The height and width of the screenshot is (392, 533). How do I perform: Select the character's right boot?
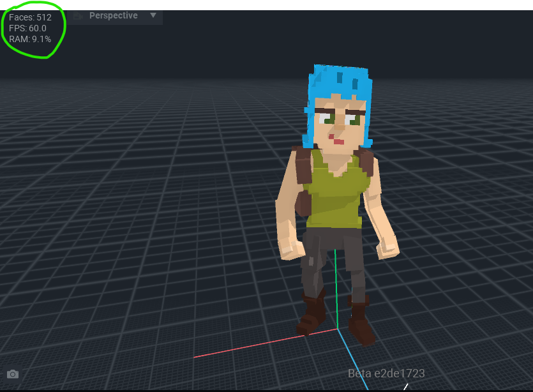point(361,322)
